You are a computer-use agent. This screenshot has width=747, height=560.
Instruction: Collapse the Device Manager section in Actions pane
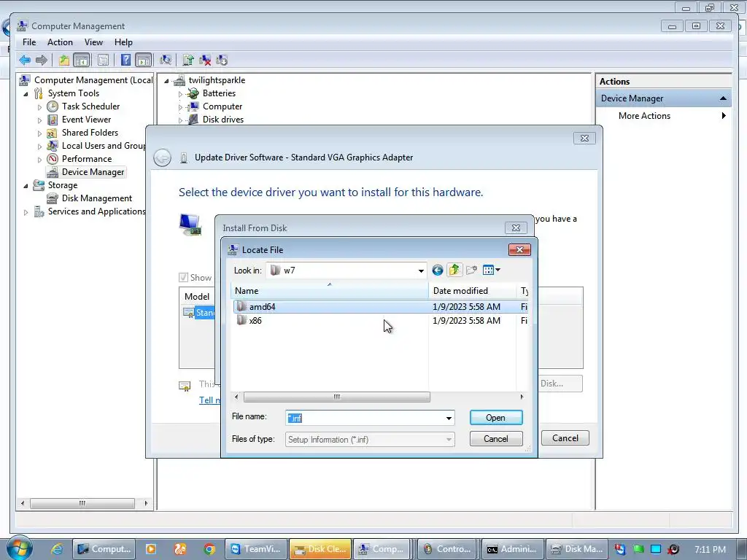[723, 98]
